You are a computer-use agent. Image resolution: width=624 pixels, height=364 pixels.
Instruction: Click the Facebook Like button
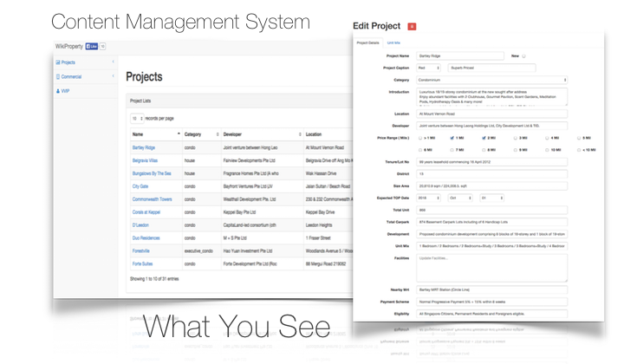pos(90,46)
